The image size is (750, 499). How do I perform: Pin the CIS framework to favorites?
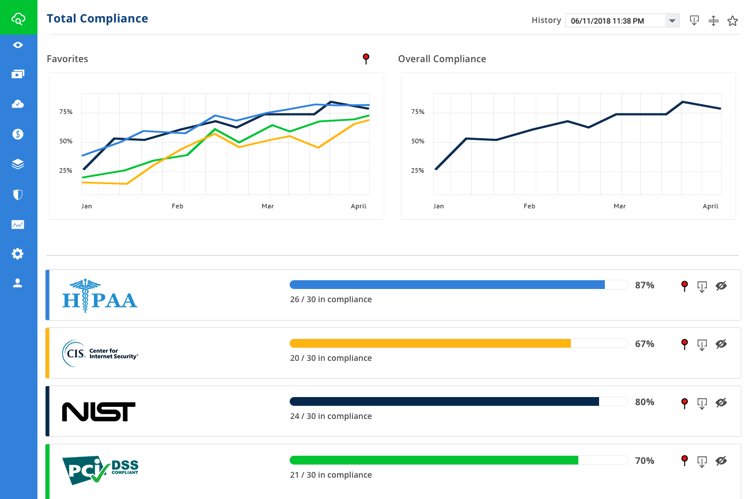684,345
